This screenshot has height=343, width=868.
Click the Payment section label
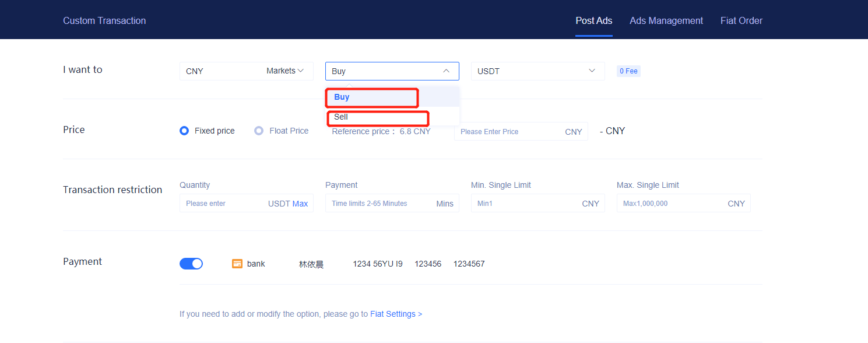[83, 261]
